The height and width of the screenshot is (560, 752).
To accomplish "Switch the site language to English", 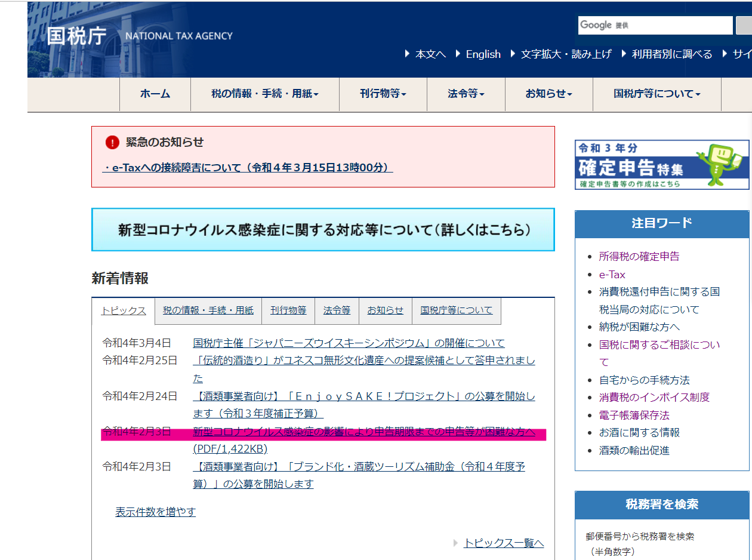I will [x=483, y=54].
